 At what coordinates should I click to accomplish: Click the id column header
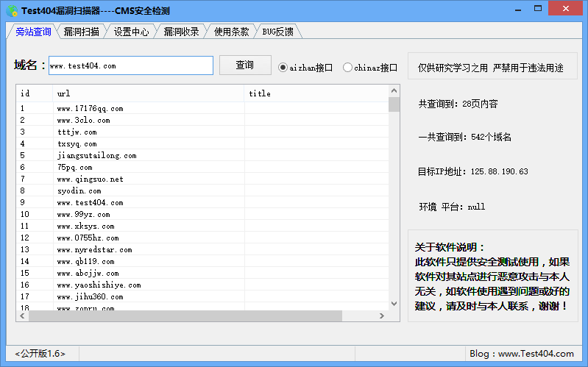pyautogui.click(x=34, y=93)
